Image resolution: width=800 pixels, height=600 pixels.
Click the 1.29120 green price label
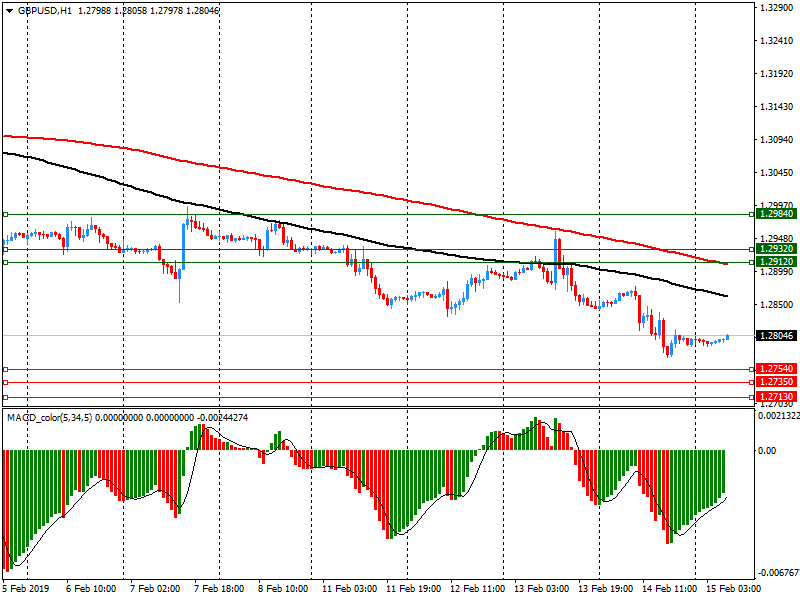pyautogui.click(x=776, y=262)
